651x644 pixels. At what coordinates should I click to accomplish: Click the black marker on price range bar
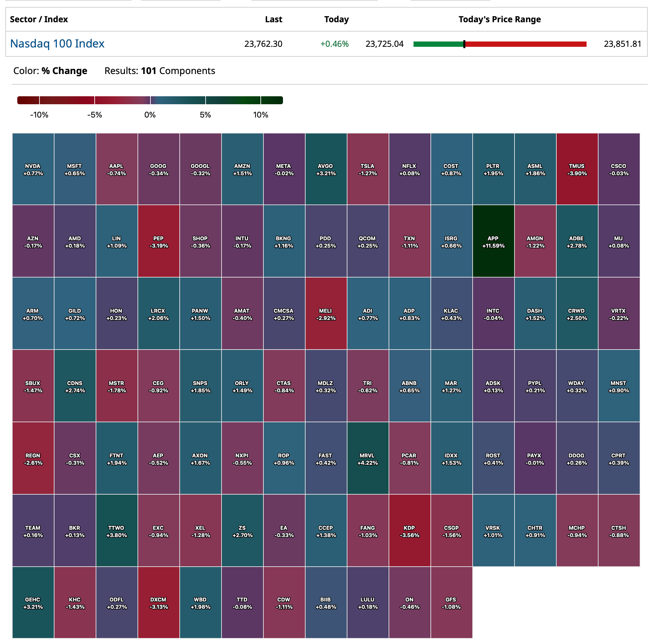pos(464,44)
